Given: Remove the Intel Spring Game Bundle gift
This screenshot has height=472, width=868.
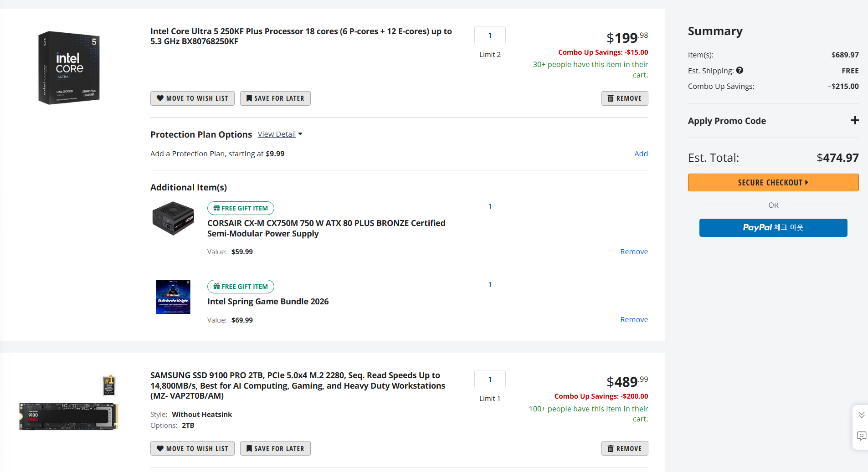Looking at the screenshot, I should tap(634, 319).
